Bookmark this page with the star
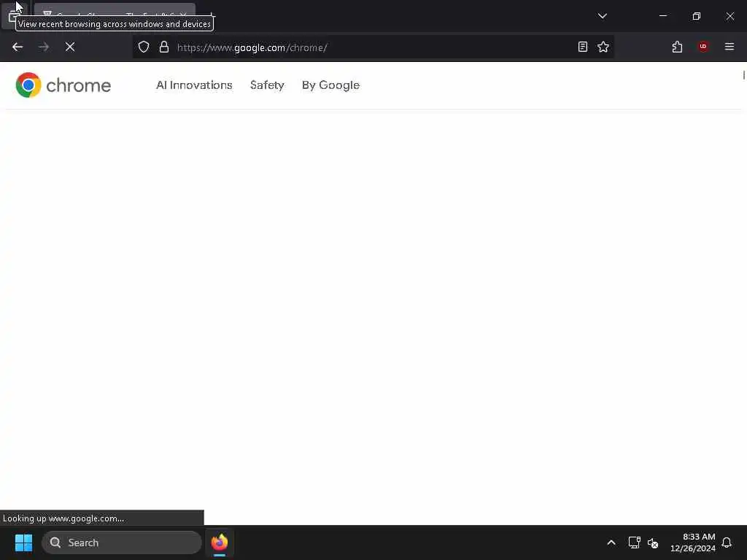Screen dimensions: 747x560 tap(603, 47)
